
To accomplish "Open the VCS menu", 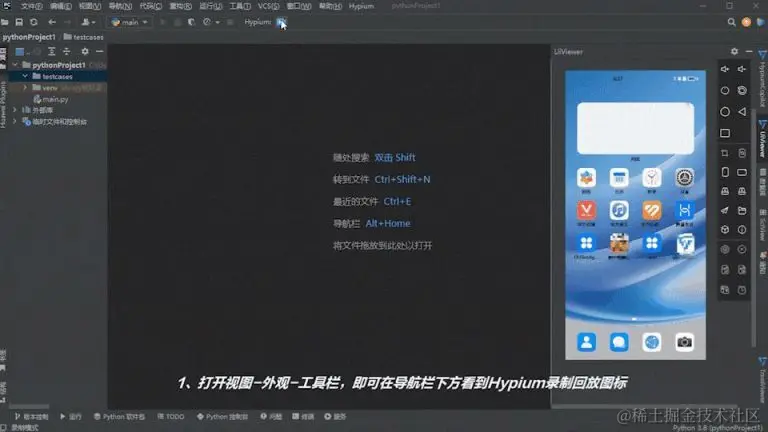I will coord(268,6).
